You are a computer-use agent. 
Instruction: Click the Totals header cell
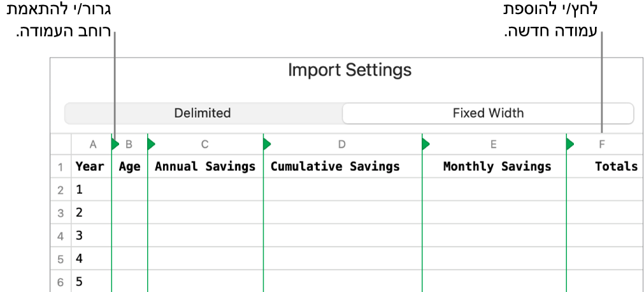tap(616, 167)
